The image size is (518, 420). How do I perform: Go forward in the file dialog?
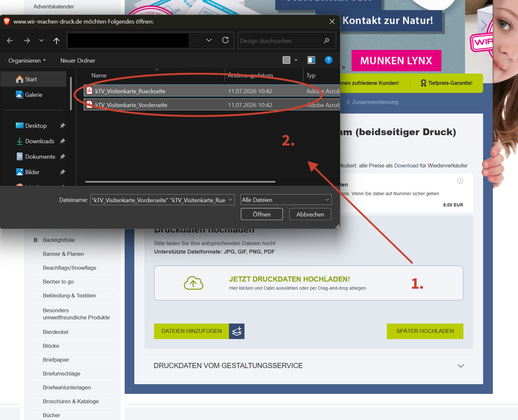27,41
